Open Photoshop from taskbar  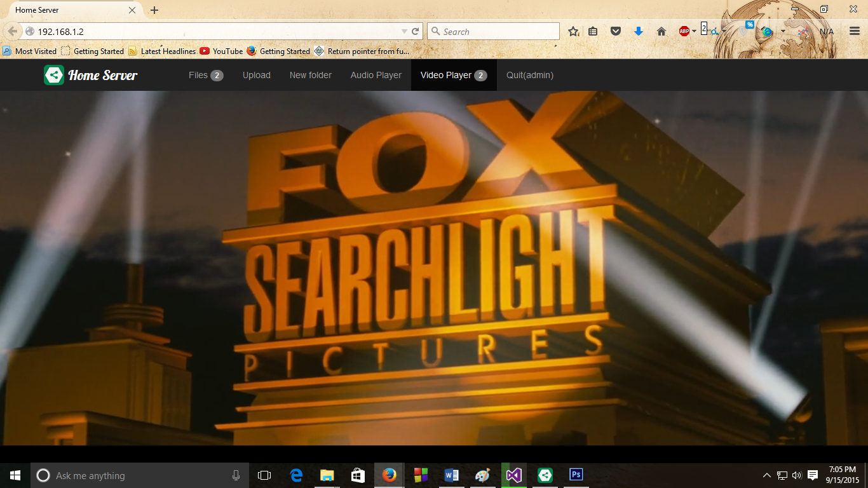pyautogui.click(x=576, y=475)
